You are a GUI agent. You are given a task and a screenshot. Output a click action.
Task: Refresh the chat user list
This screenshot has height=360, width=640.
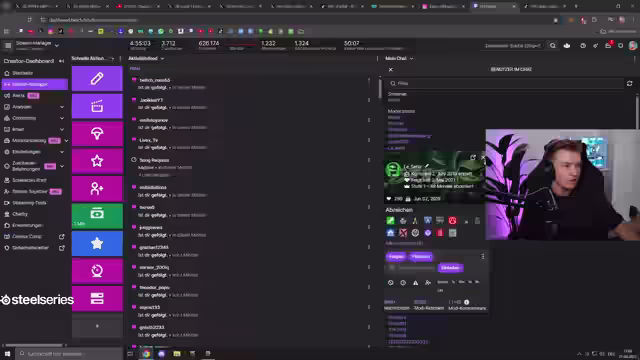629,83
